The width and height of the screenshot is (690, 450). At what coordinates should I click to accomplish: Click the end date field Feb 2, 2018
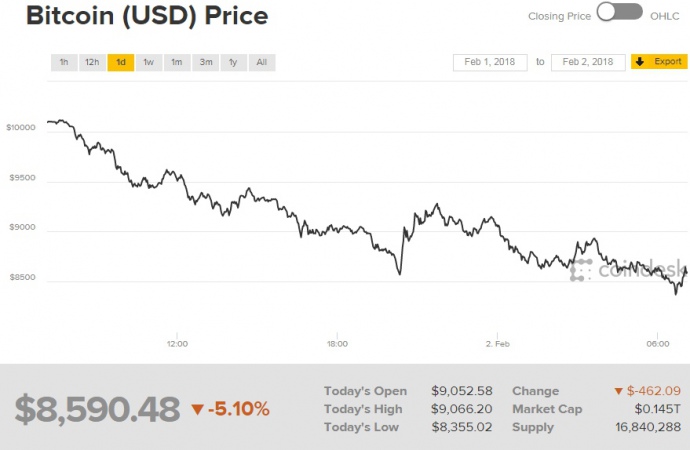point(588,62)
